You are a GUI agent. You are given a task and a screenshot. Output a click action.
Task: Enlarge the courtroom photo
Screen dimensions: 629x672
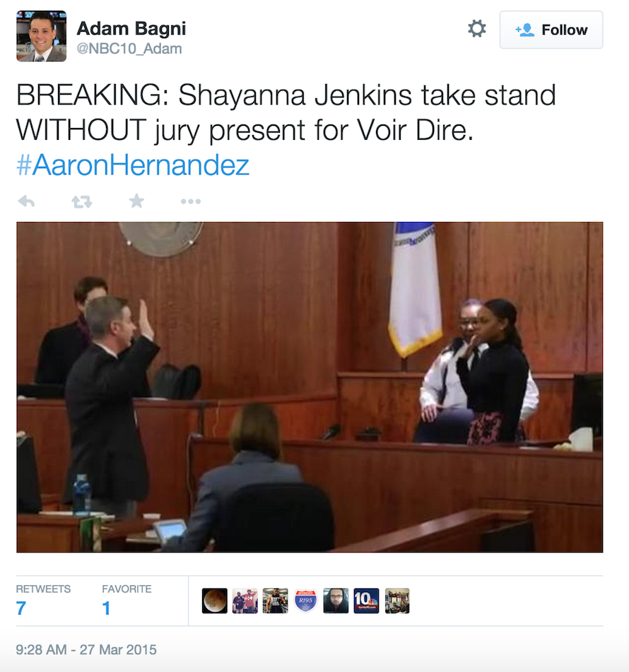tap(310, 387)
